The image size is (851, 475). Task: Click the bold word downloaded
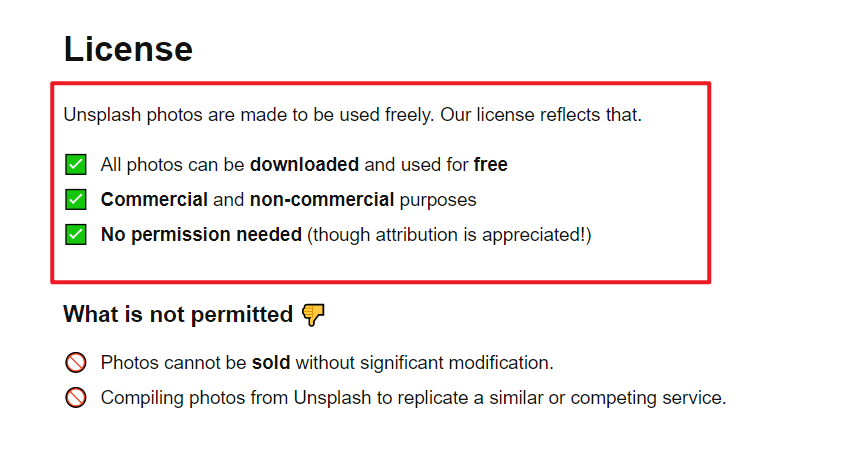coord(304,164)
